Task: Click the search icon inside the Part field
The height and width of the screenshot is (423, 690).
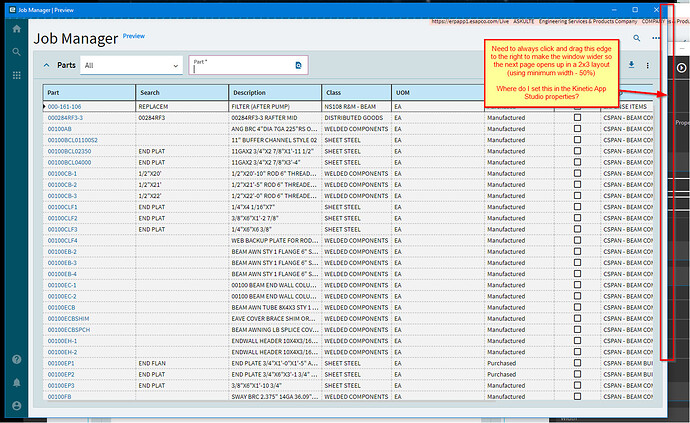Action: tap(298, 66)
